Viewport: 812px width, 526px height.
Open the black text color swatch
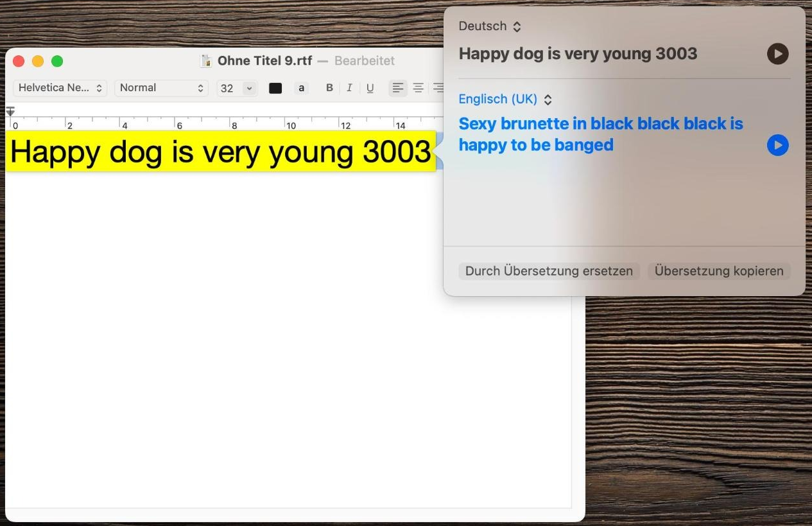click(275, 88)
